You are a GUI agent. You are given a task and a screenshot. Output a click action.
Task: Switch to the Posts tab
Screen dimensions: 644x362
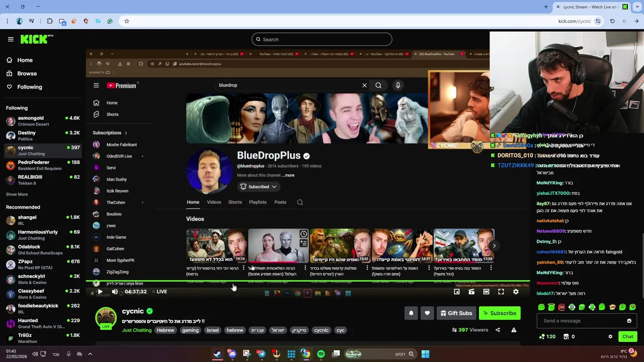pyautogui.click(x=280, y=202)
